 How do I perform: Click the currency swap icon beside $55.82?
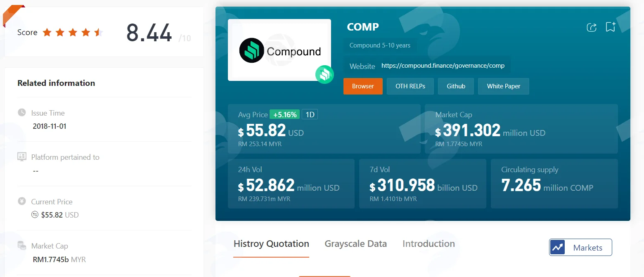[36, 215]
